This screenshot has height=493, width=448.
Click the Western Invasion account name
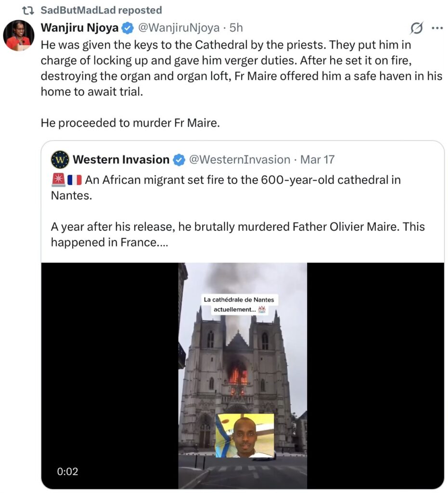[121, 159]
